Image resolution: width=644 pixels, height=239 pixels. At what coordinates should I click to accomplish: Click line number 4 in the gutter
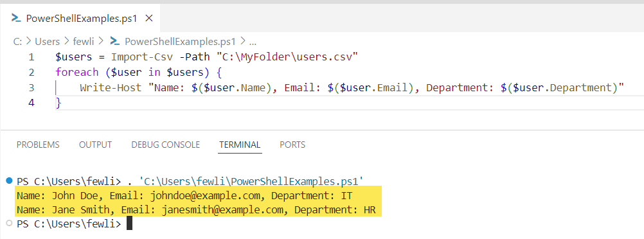[31, 103]
